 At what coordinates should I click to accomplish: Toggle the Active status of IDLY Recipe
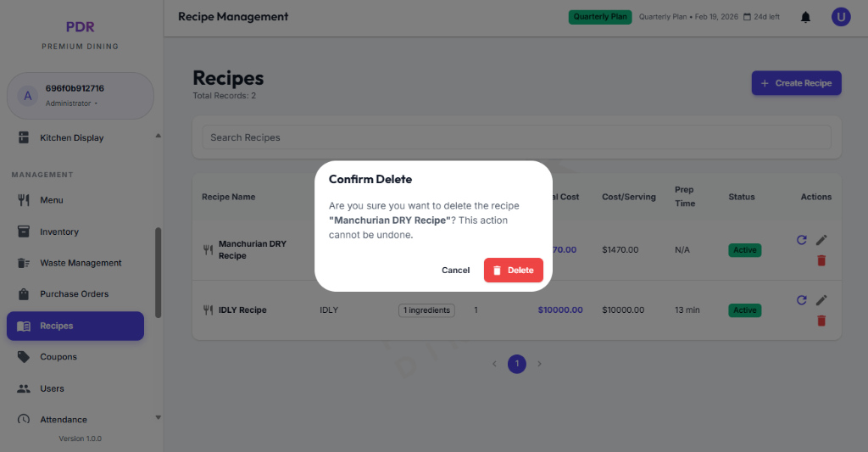744,310
